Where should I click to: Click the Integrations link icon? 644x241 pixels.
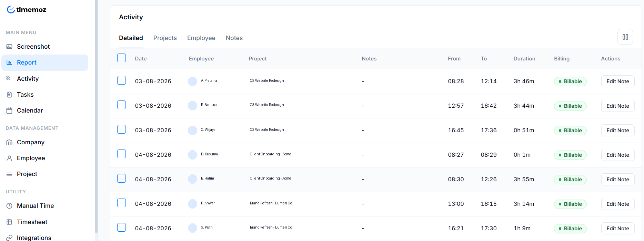pyautogui.click(x=9, y=238)
